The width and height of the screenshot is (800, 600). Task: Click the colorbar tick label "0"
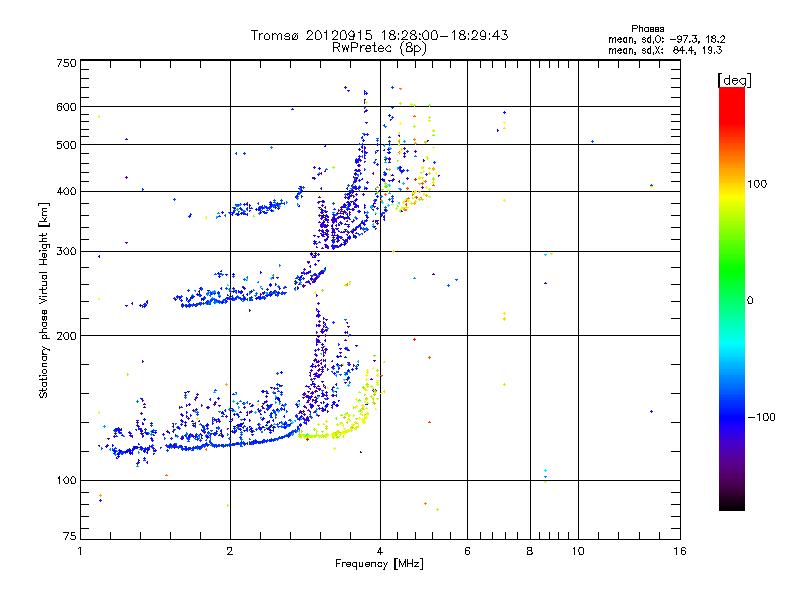[750, 301]
